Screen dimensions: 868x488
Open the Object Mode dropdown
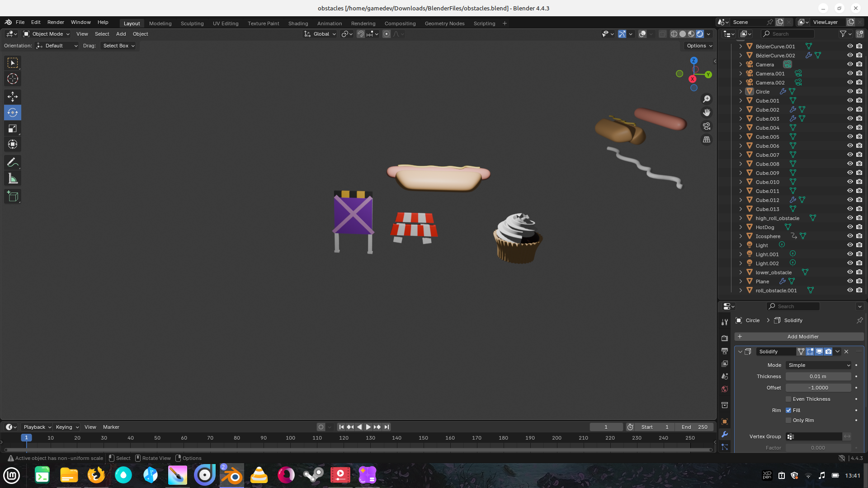click(46, 34)
